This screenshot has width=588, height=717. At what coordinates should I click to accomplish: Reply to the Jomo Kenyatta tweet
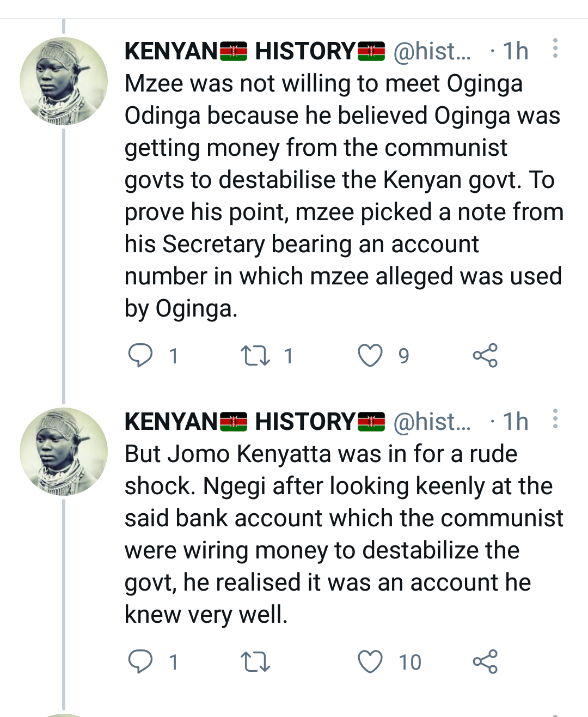pos(140,662)
